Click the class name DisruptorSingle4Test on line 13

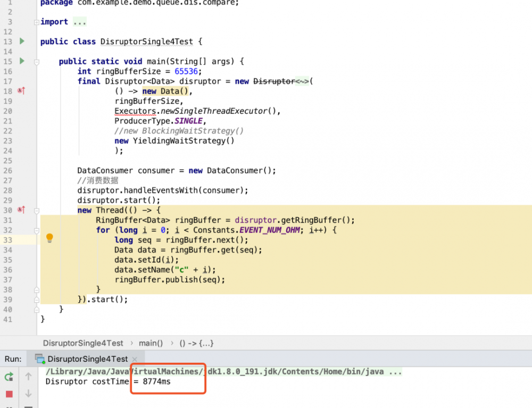(147, 41)
